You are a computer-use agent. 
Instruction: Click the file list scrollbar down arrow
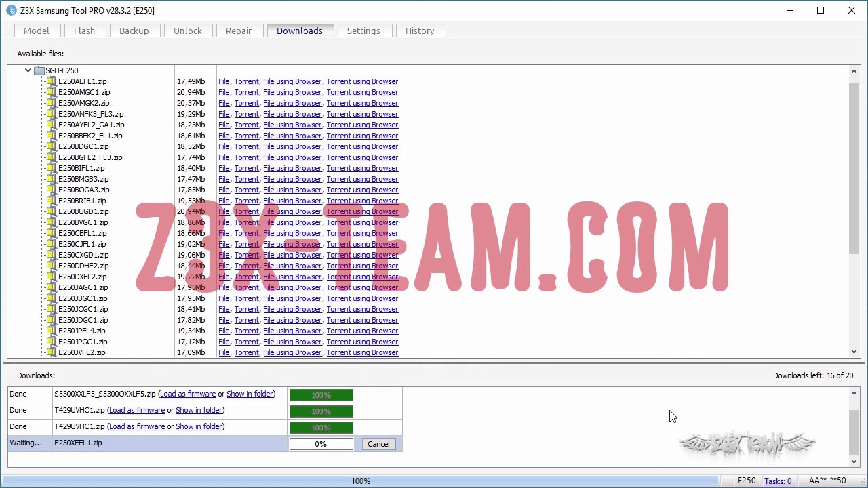click(854, 352)
